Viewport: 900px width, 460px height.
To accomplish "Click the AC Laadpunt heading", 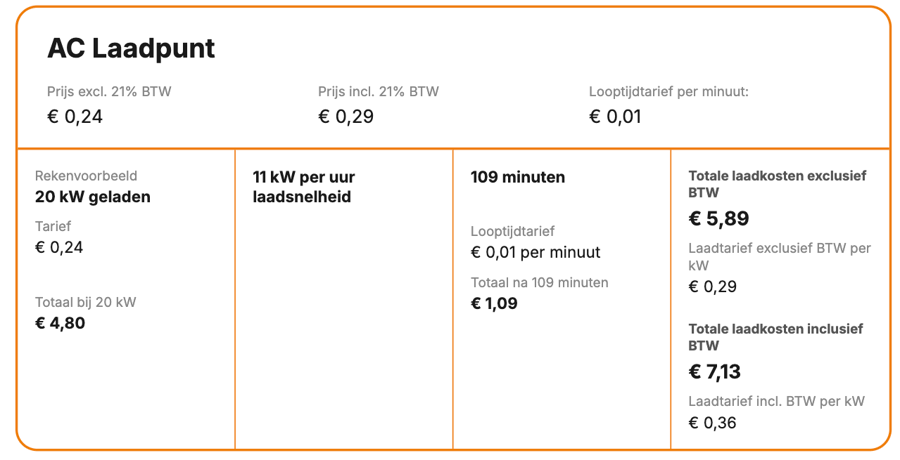I will (131, 49).
